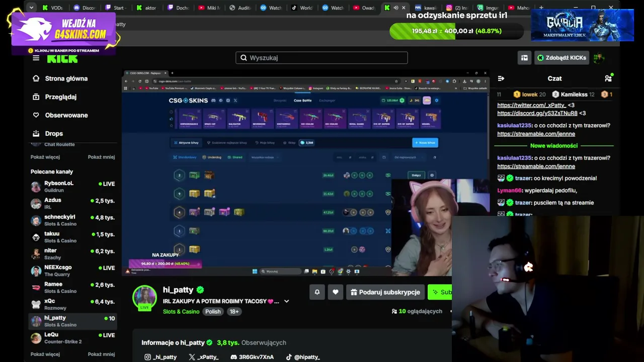The image size is (644, 362).
Task: Click the 195,48 zł donation progress bar
Action: 457,31
